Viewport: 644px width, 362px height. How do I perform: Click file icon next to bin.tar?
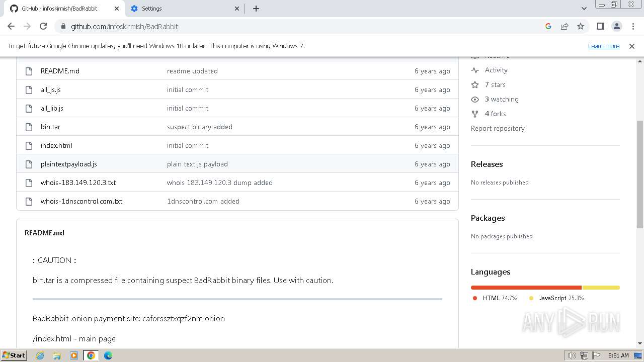tap(29, 127)
